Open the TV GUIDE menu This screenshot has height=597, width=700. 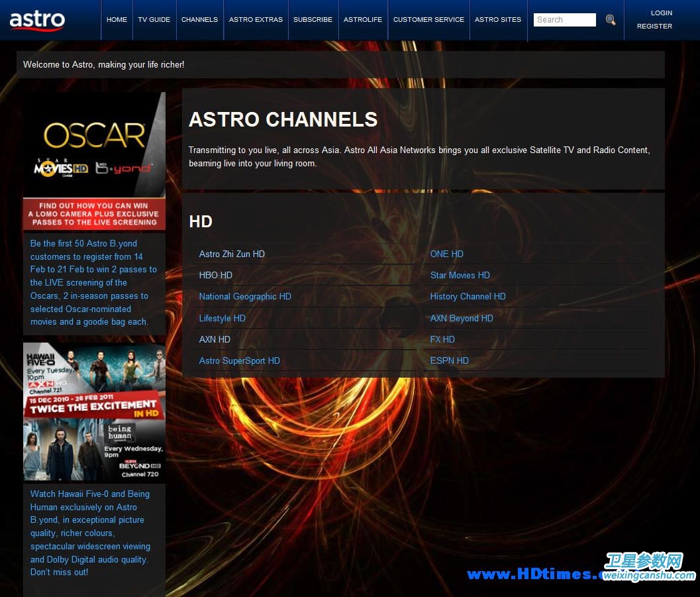click(x=154, y=20)
